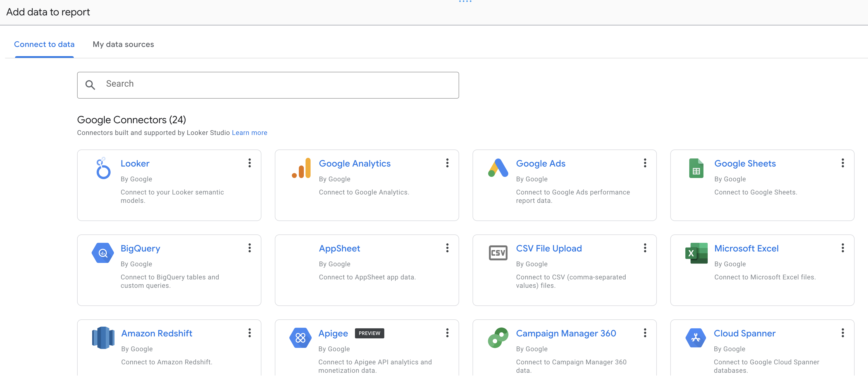Open the Campaign Manager 360 card's three-dot menu

(x=645, y=333)
